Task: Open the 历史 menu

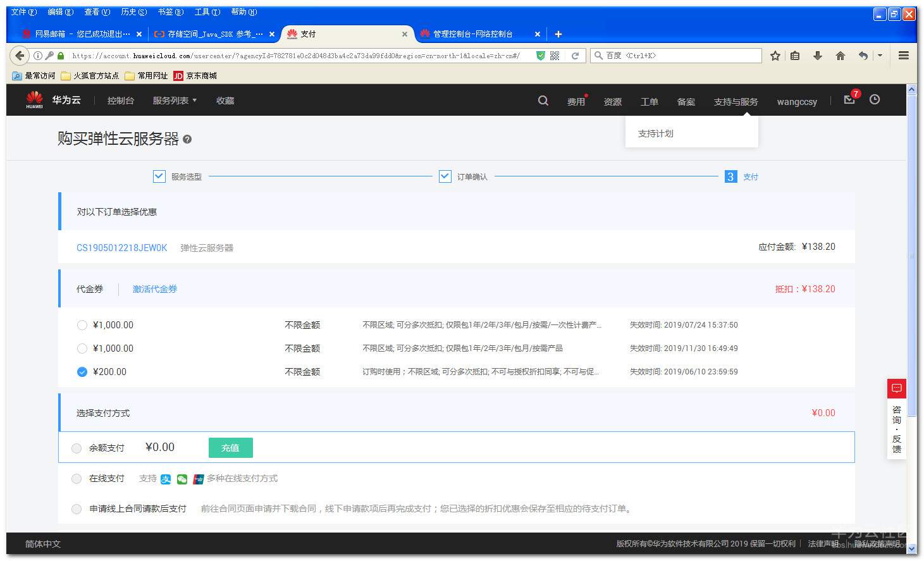Action: pos(134,12)
